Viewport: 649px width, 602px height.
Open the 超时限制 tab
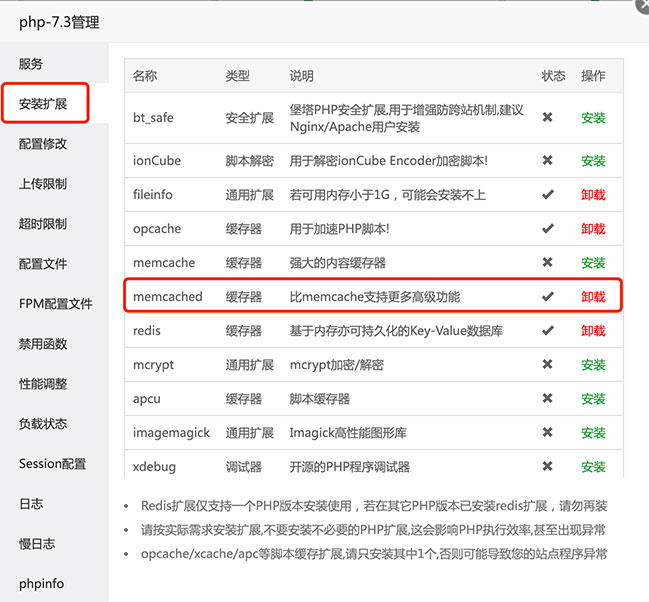(x=43, y=224)
